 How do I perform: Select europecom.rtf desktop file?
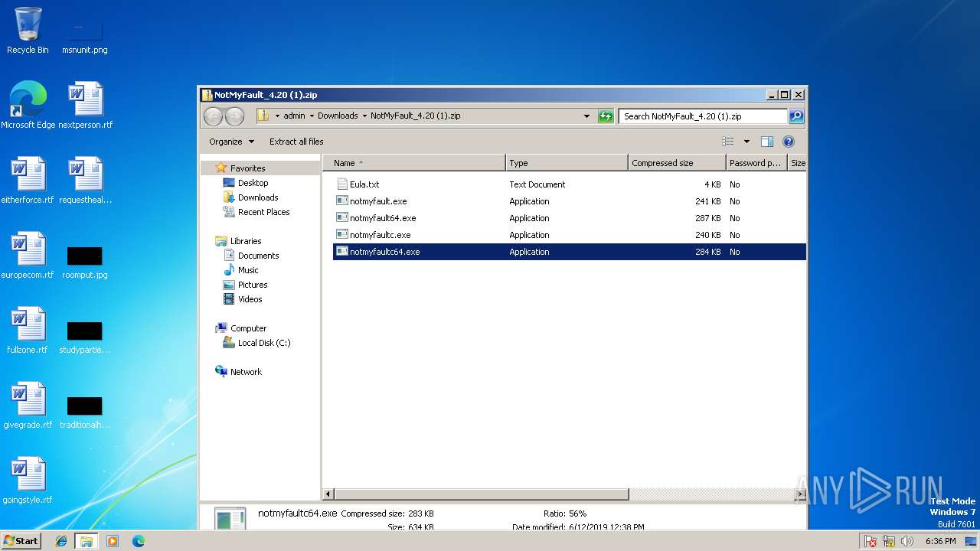pyautogui.click(x=28, y=256)
